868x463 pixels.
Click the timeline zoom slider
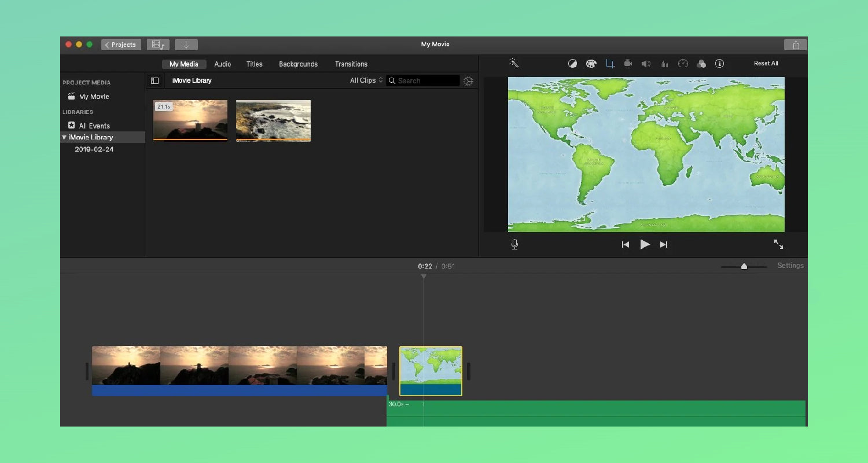[744, 266]
